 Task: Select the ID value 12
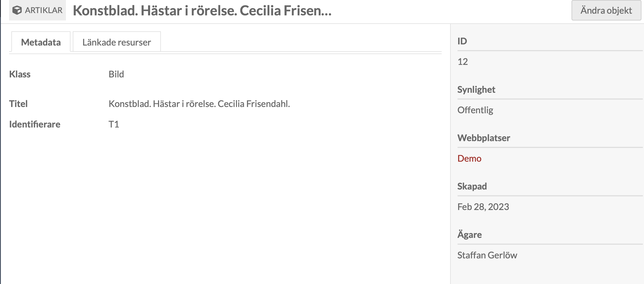point(462,61)
